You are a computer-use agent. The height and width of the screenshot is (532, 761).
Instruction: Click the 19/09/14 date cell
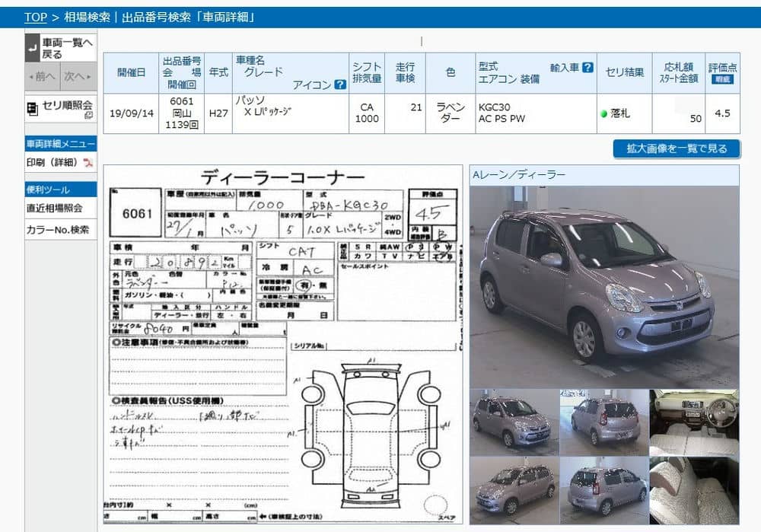(x=131, y=113)
